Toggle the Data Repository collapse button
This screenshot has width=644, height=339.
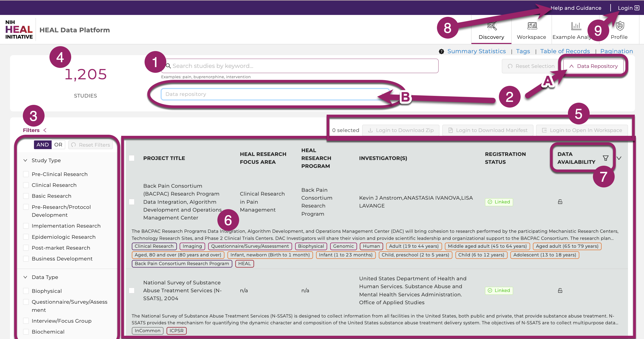[x=593, y=66]
